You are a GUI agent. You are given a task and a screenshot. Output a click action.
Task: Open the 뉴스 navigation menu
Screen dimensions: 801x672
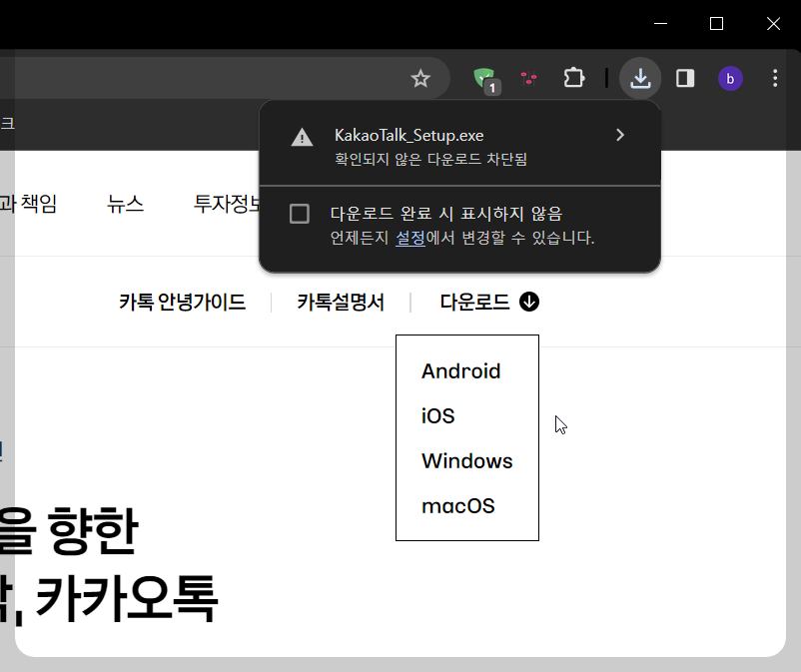(x=125, y=204)
